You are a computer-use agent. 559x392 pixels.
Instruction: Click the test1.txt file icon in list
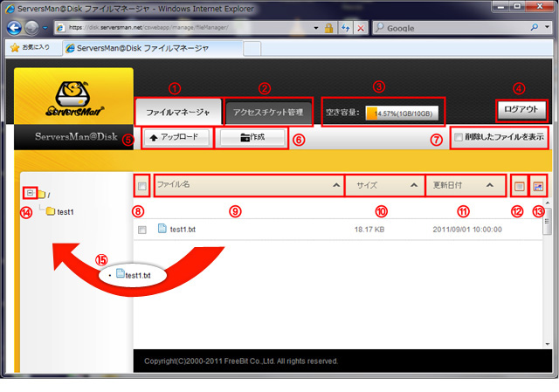point(162,229)
